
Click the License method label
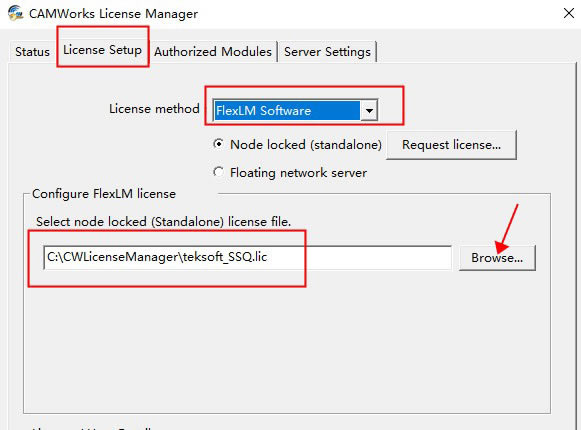(x=154, y=109)
